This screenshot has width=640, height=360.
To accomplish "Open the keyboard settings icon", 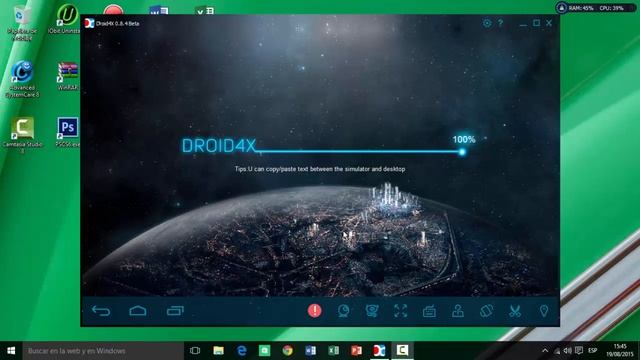I will pos(429,312).
